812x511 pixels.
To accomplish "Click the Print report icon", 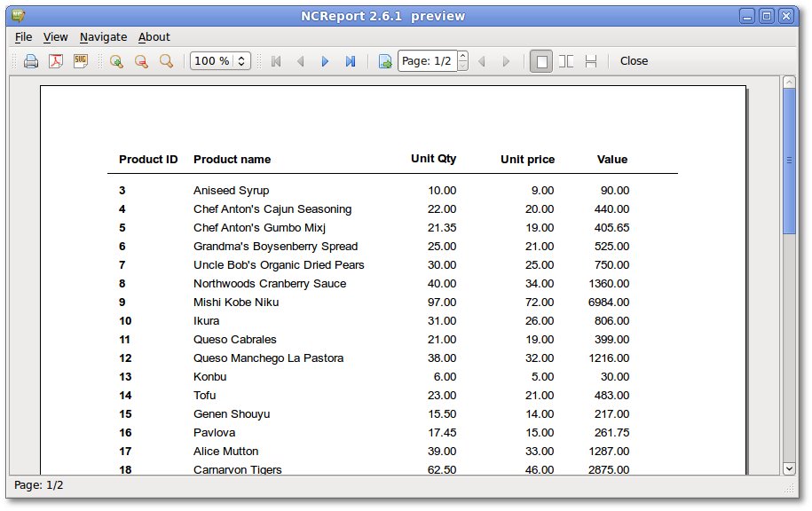I will tap(31, 61).
